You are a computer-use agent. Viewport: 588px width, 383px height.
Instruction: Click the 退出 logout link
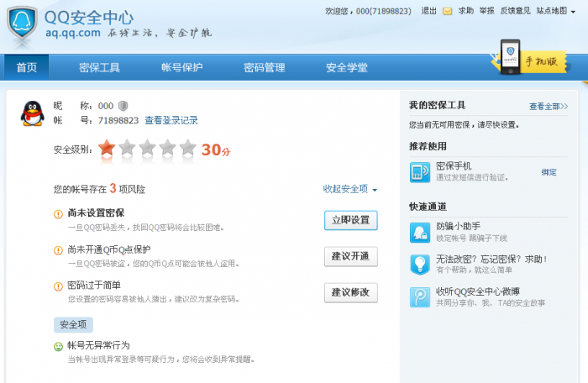point(428,11)
